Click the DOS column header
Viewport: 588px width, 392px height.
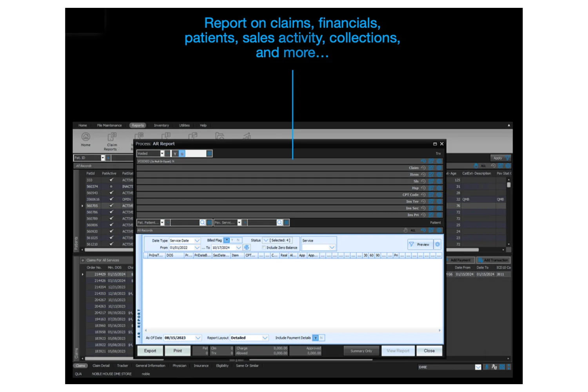pos(174,255)
